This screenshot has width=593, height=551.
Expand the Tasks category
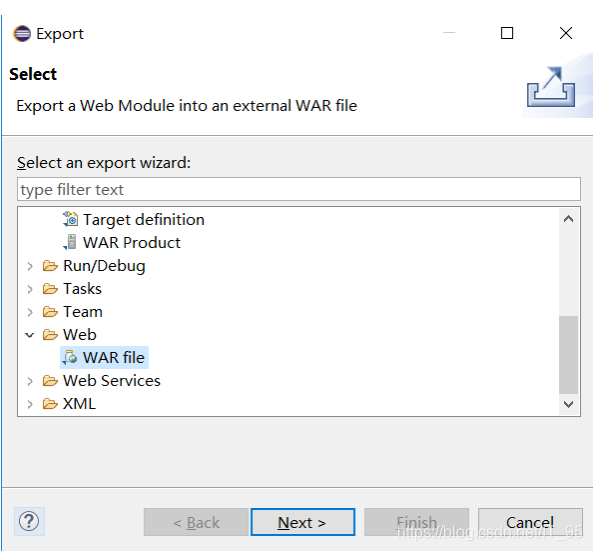tap(30, 289)
